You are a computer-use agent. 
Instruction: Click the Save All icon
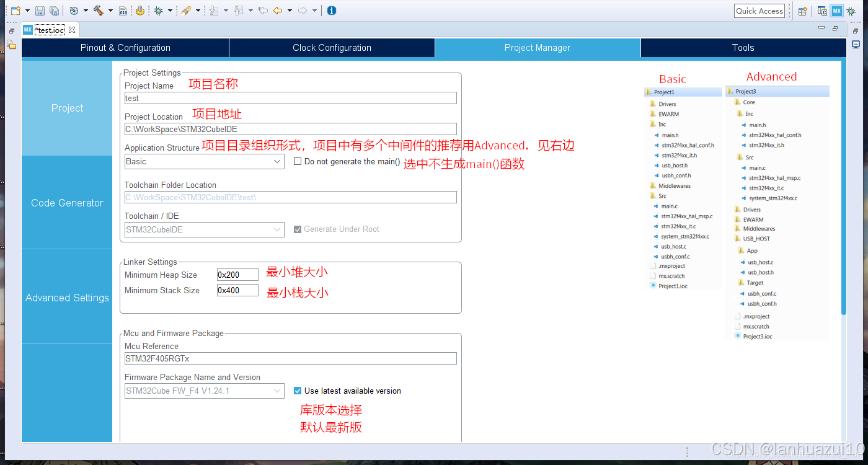point(54,11)
